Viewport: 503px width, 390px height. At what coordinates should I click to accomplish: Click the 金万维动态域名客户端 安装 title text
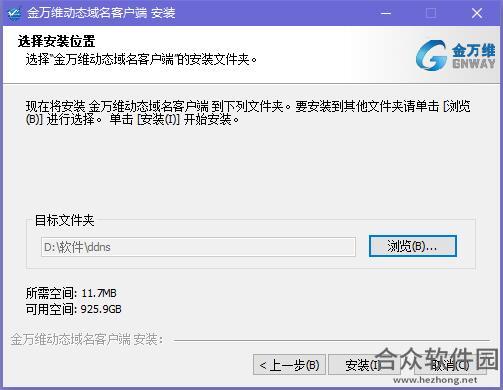tap(101, 13)
